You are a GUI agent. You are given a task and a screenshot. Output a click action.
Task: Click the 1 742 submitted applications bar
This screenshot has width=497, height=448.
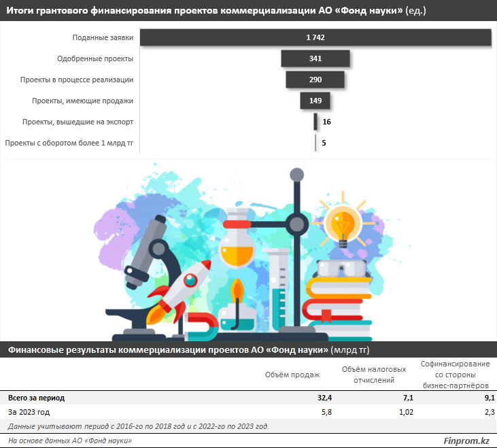pyautogui.click(x=315, y=37)
